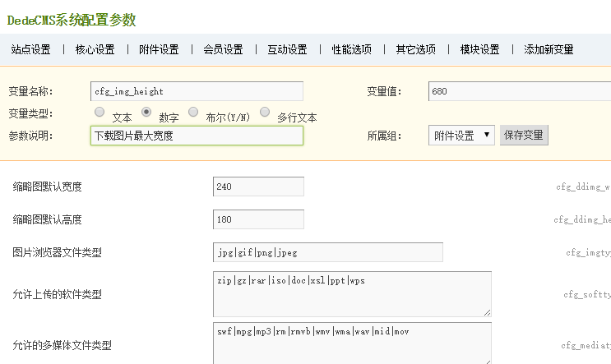The width and height of the screenshot is (611, 364).
Task: Click the 允许的多媒体文件类型 label
Action: tap(62, 345)
